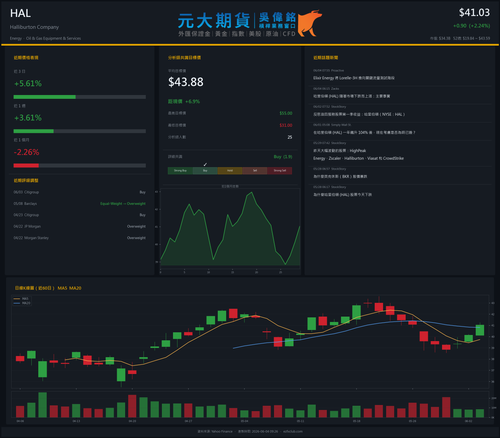Image resolution: width=500 pixels, height=438 pixels.
Task: Toggle the MA5 legend entry
Action: click(22, 299)
